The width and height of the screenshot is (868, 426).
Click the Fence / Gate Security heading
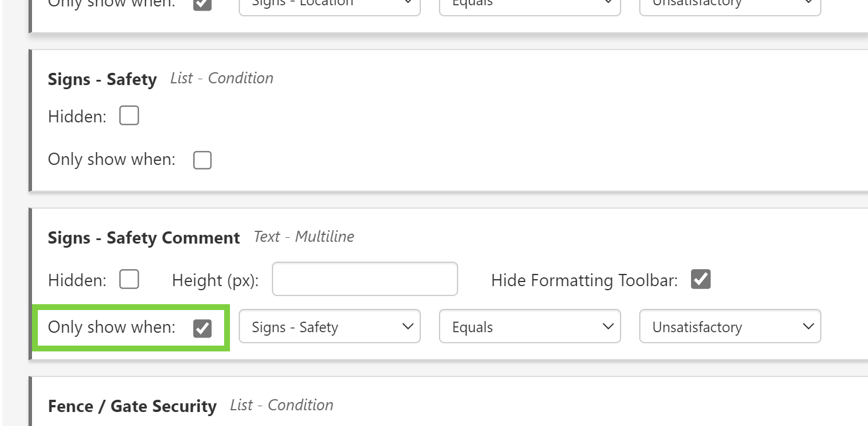132,406
